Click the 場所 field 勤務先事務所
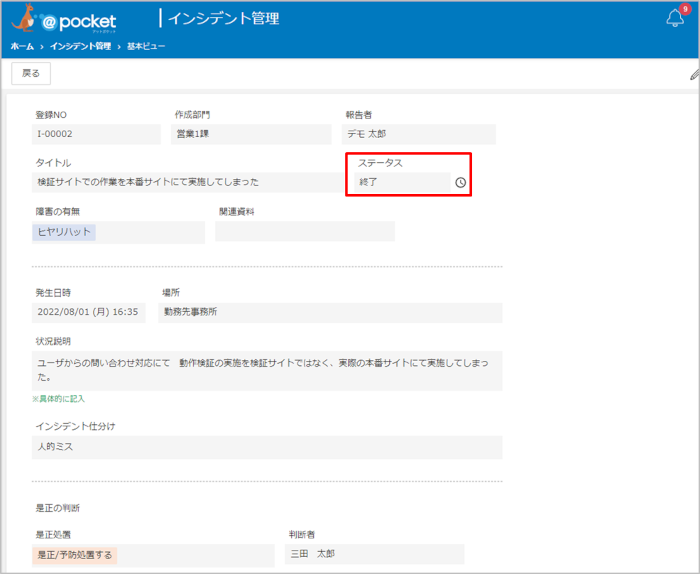 [330, 312]
